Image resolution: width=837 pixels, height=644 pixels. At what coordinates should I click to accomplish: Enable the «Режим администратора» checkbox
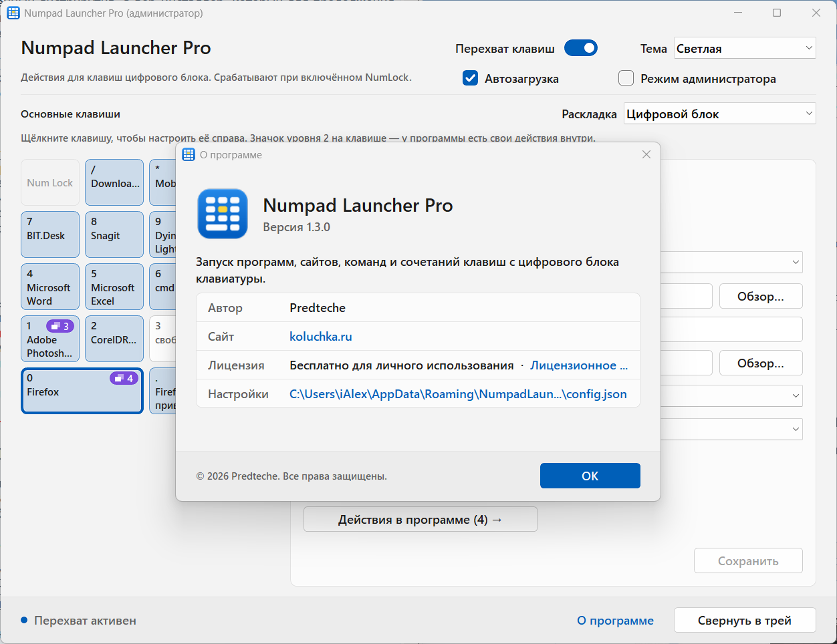point(626,78)
